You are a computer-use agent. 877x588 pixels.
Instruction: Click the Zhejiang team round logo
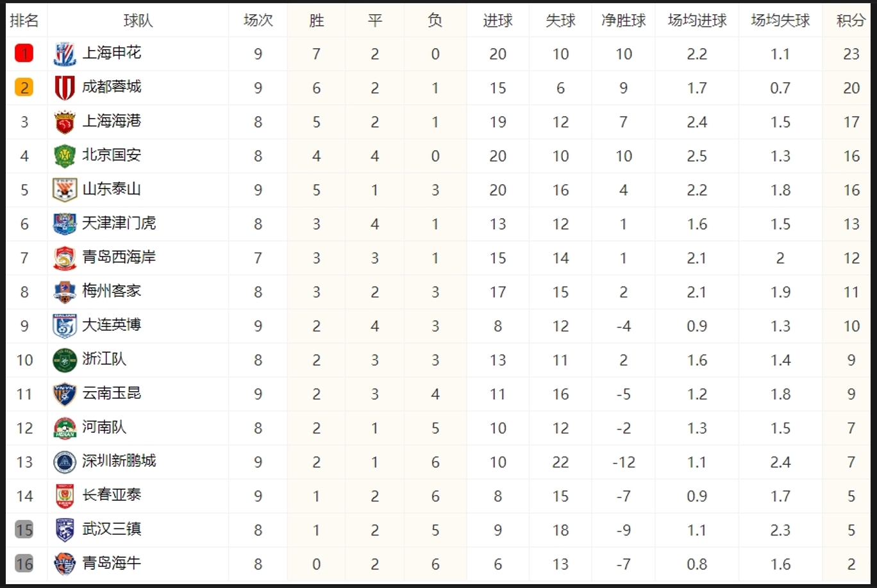pos(65,360)
